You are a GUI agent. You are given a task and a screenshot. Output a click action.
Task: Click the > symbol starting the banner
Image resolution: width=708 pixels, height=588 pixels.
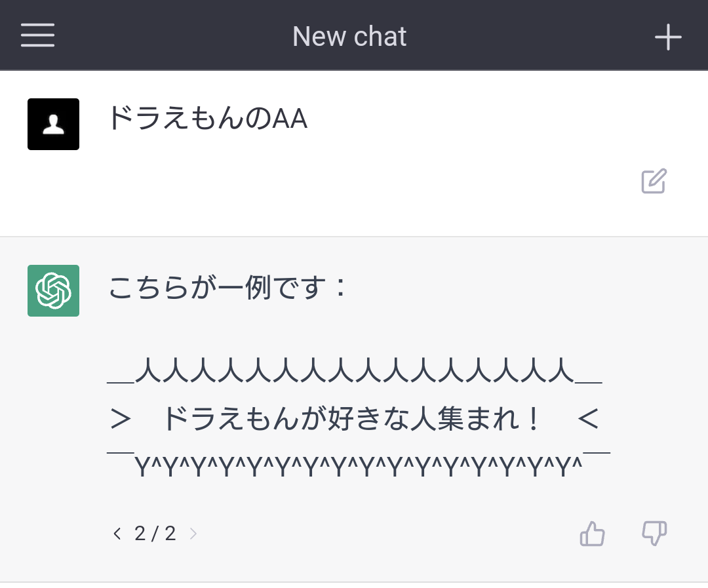click(x=121, y=419)
